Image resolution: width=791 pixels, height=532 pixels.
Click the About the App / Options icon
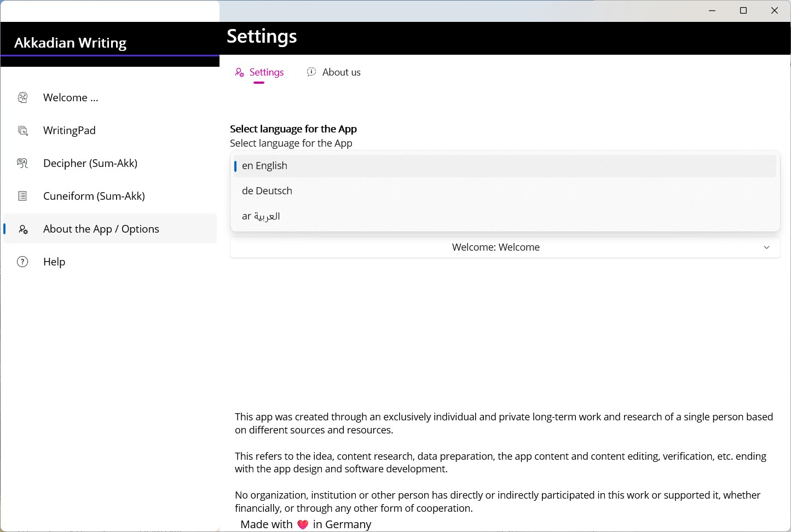coord(23,229)
